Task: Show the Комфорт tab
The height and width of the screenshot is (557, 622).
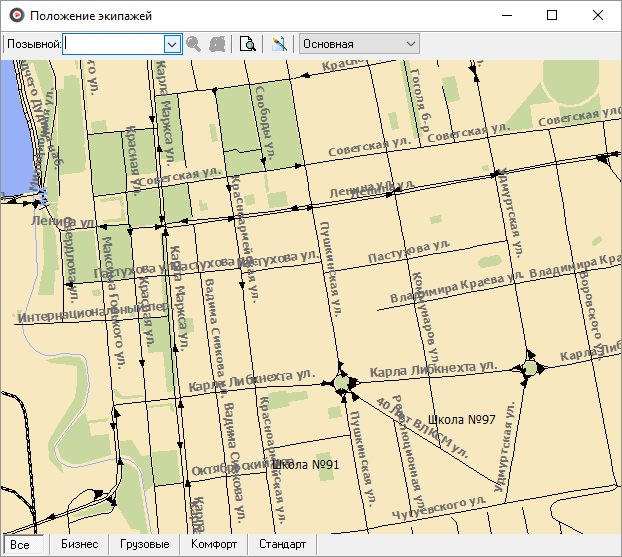Action: click(x=214, y=545)
